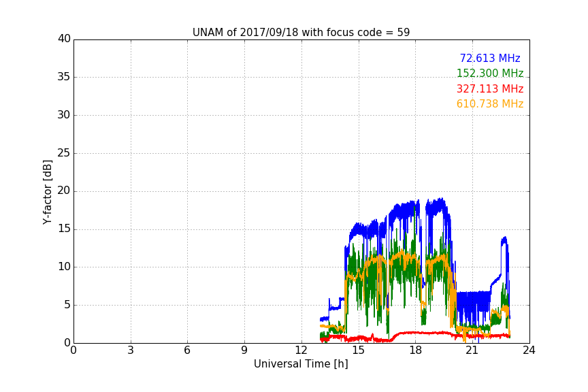This screenshot has height=392, width=588.
Task: Click the x-axis tick label 3
Action: click(131, 350)
